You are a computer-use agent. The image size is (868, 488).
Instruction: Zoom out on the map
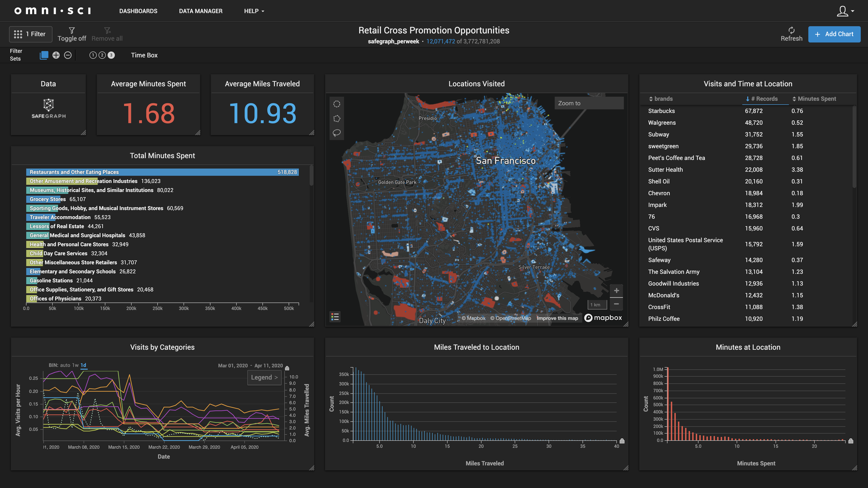pyautogui.click(x=616, y=304)
